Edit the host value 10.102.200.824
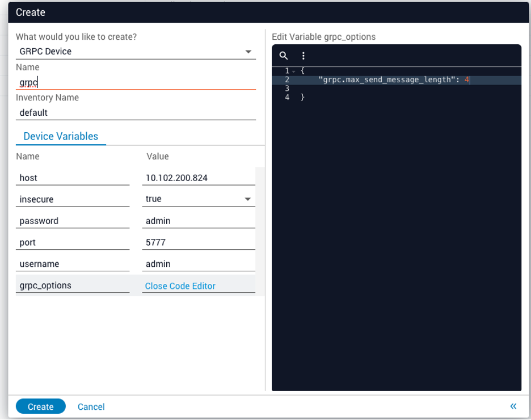 click(197, 178)
